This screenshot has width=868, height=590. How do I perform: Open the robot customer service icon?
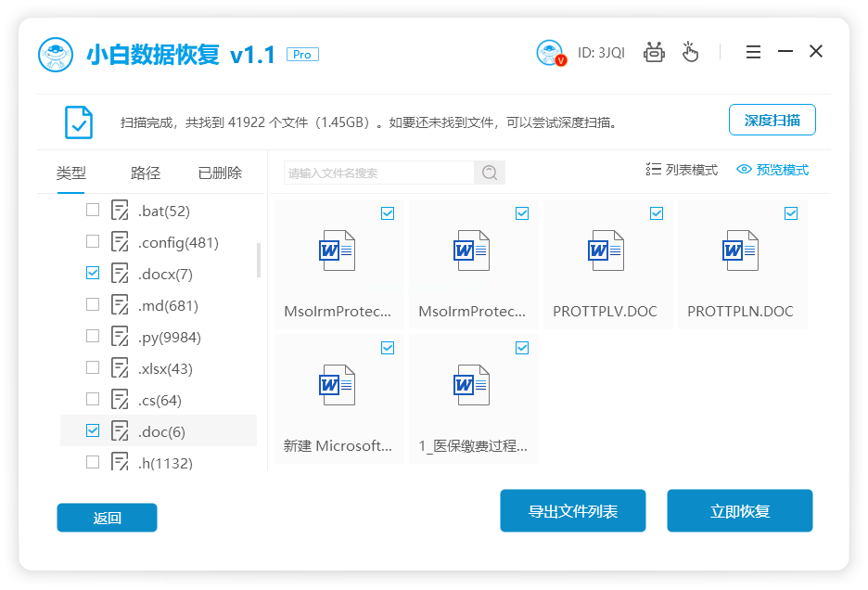[x=654, y=52]
